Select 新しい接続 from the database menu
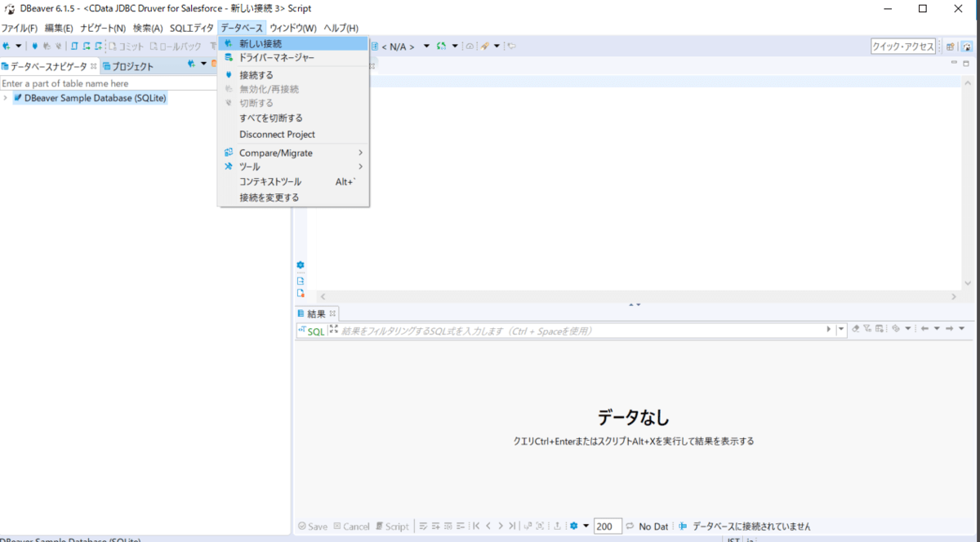Screen dimensions: 980x542 coord(294,44)
